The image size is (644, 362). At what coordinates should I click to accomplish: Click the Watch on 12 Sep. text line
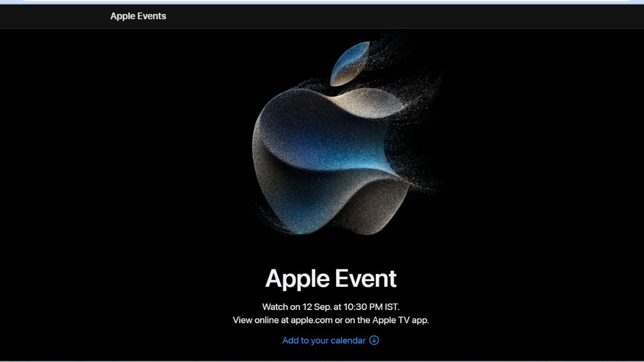(x=331, y=307)
